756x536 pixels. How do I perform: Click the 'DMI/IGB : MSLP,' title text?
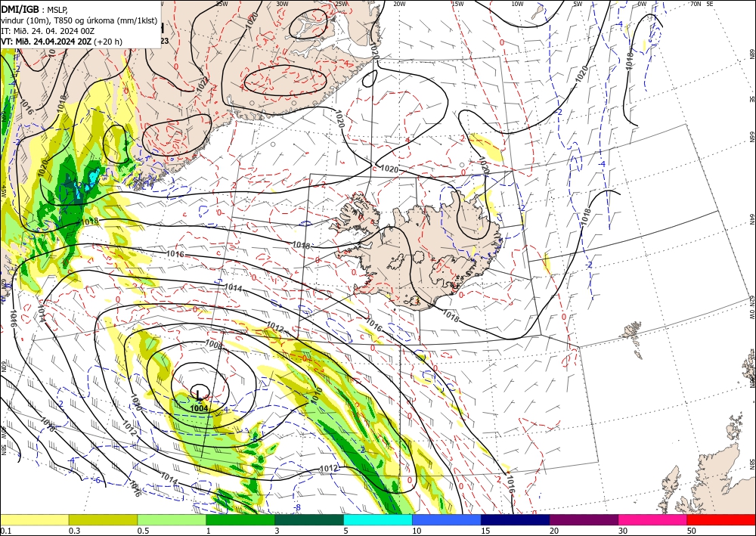point(34,9)
